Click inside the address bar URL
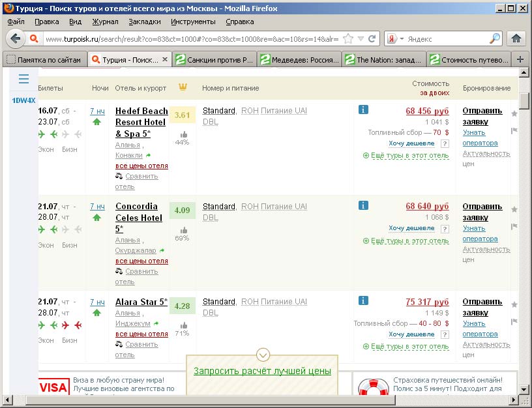 point(192,39)
